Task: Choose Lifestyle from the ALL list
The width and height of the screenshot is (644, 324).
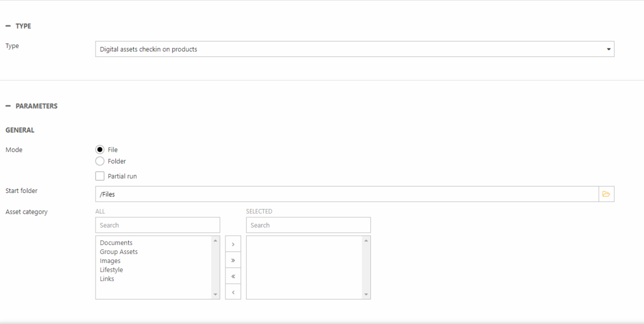Action: (x=111, y=270)
